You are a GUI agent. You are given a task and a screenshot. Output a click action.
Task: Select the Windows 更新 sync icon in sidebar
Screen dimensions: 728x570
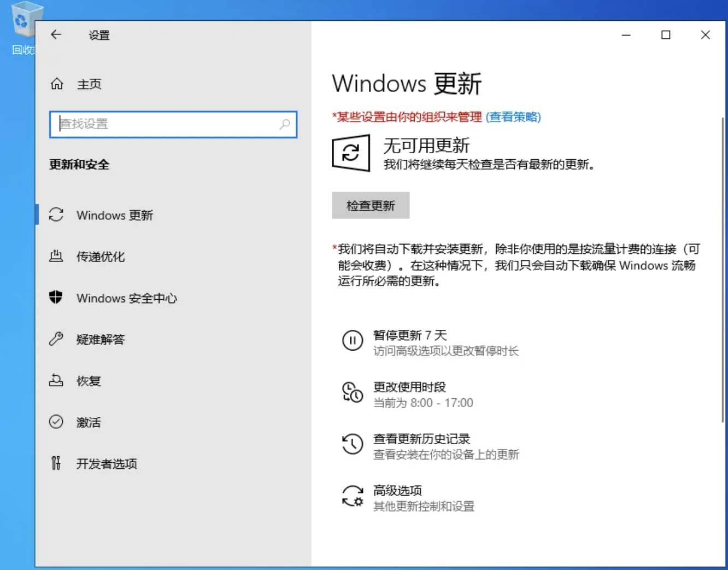pos(56,214)
